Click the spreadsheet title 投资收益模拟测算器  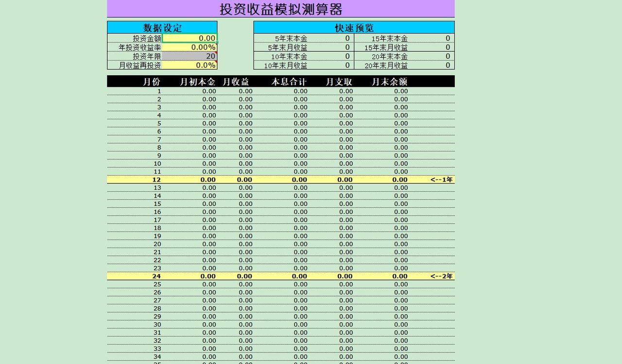pos(281,8)
